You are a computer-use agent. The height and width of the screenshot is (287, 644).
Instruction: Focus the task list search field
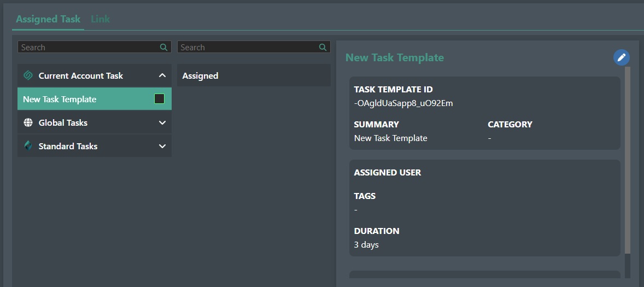[95, 47]
